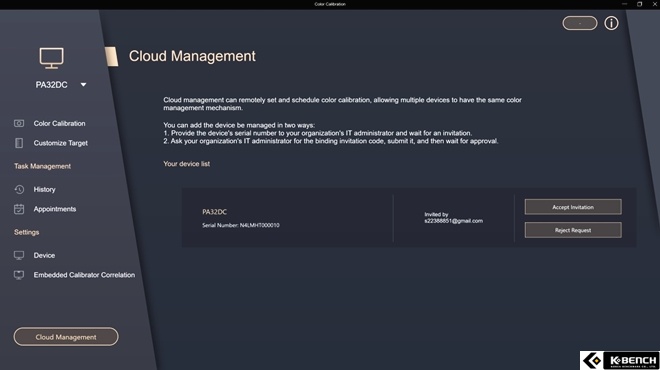Click the Embedded Calibrator Correlation icon
The image size is (660, 370).
tap(19, 275)
